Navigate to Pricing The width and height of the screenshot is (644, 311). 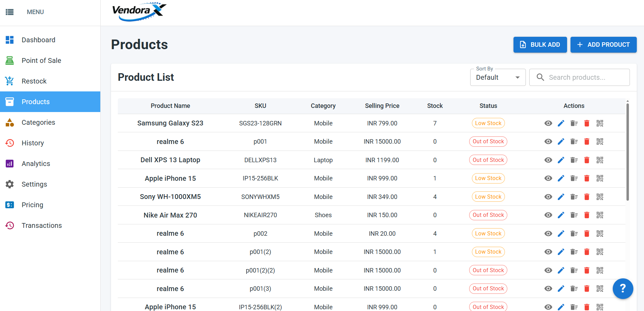(x=50, y=205)
